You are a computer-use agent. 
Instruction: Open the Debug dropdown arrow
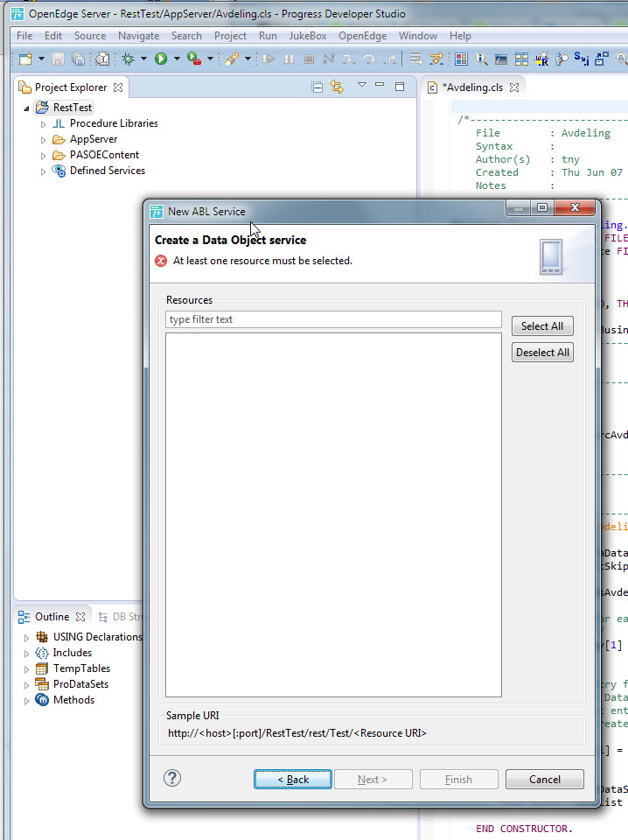click(143, 59)
